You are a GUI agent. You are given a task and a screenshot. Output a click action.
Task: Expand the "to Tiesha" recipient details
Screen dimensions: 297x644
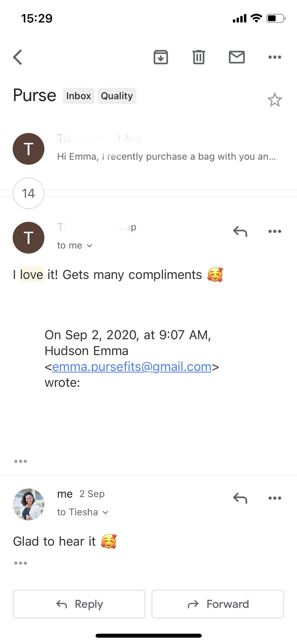tap(83, 512)
